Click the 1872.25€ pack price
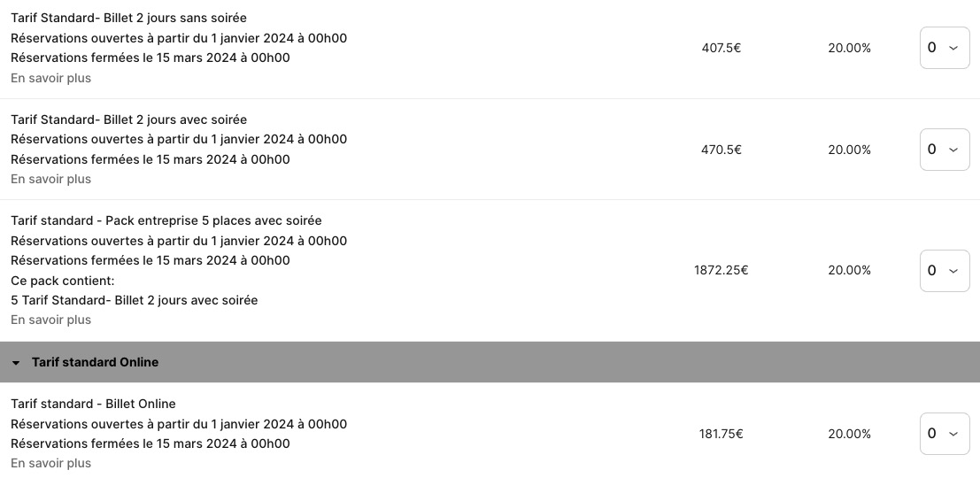The height and width of the screenshot is (478, 980). (x=721, y=270)
